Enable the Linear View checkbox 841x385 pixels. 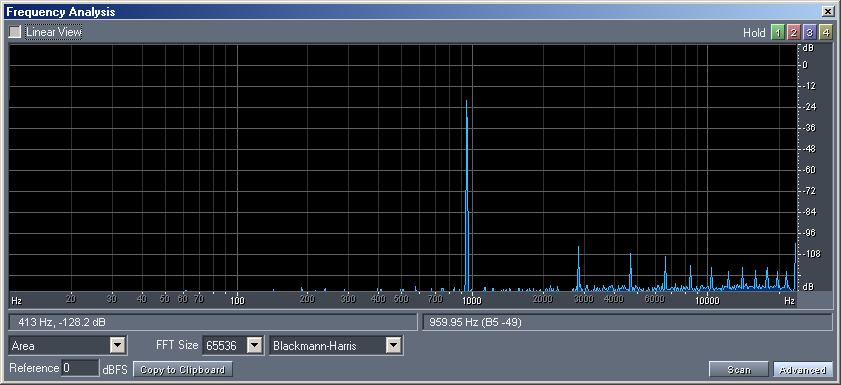[x=15, y=32]
